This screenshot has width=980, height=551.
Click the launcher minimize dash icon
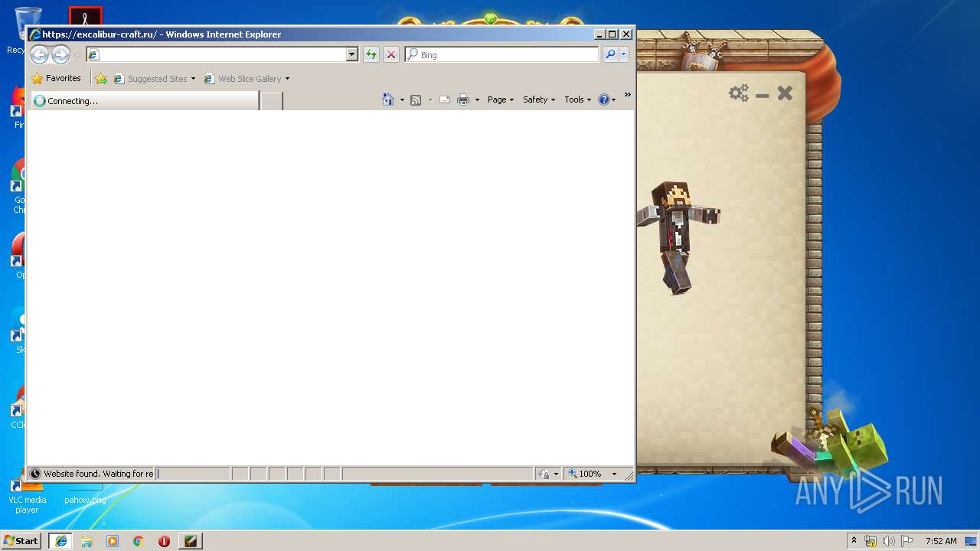(x=762, y=96)
